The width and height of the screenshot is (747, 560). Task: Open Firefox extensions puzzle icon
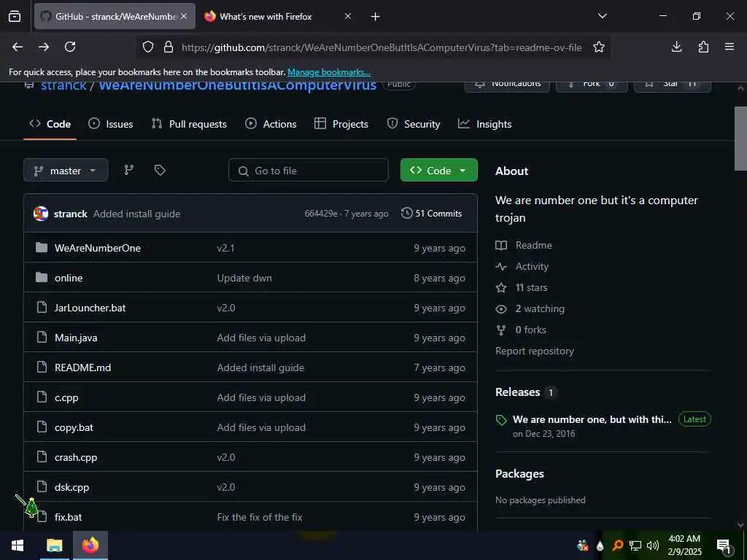click(703, 47)
